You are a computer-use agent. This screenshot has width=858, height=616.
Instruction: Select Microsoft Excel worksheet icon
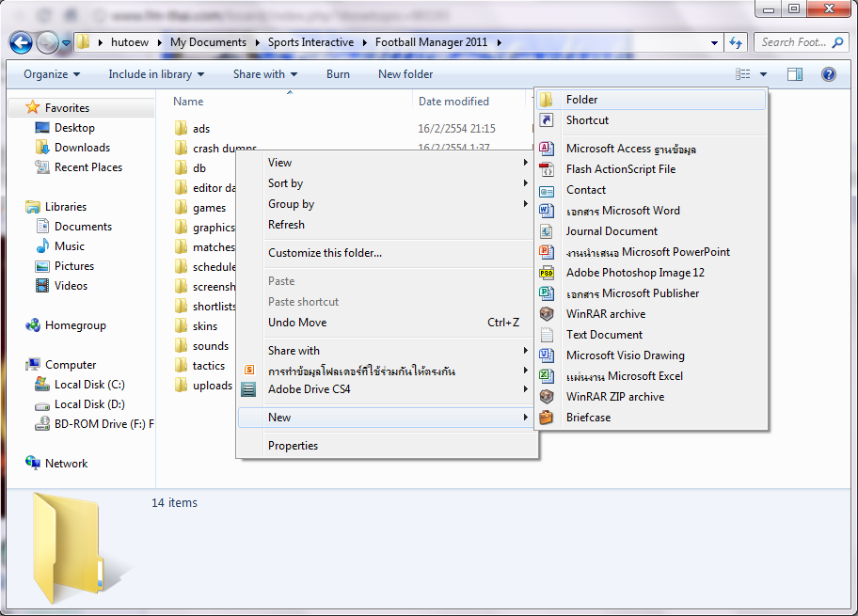click(x=546, y=376)
